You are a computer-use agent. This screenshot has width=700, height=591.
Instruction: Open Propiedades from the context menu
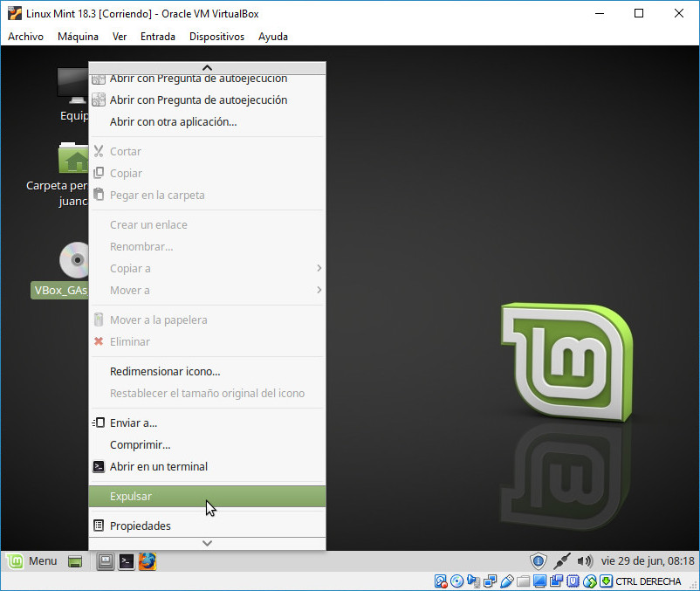coord(207,526)
